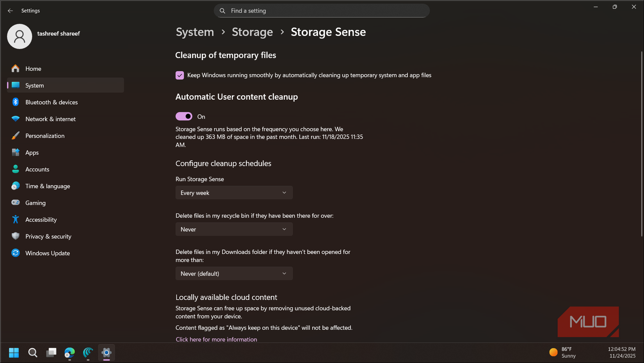
Task: Turn off Automatic User content cleanup
Action: click(x=183, y=116)
